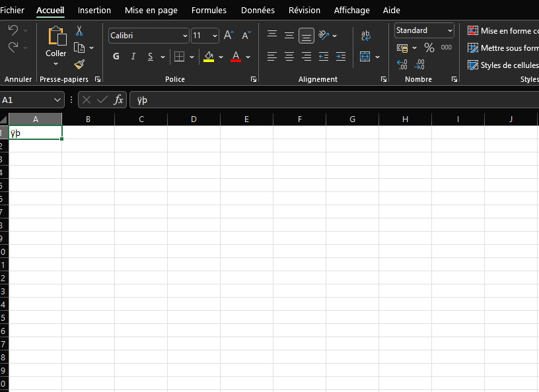The height and width of the screenshot is (392, 539).
Task: Click the increase font size icon
Action: click(x=229, y=36)
